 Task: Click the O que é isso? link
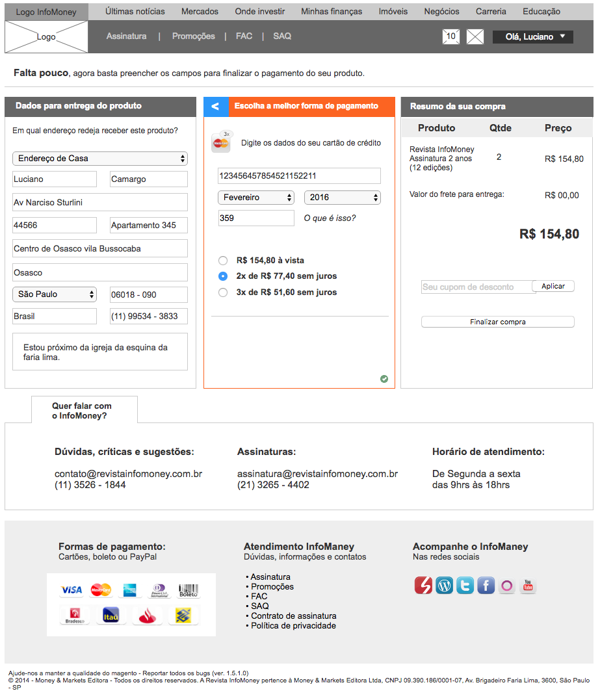330,218
